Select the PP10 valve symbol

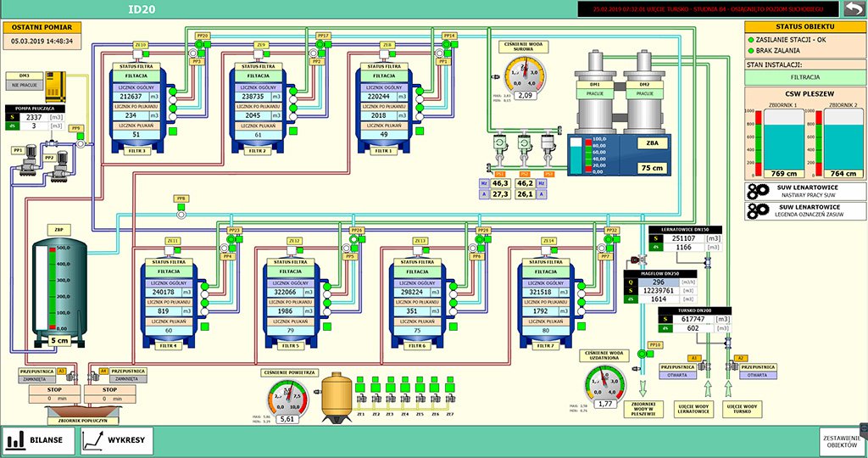643,354
